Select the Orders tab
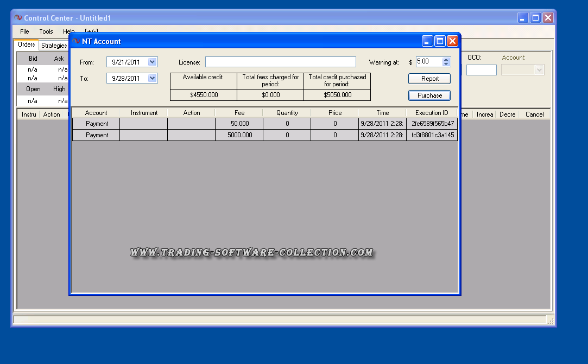The width and height of the screenshot is (588, 364). tap(26, 45)
